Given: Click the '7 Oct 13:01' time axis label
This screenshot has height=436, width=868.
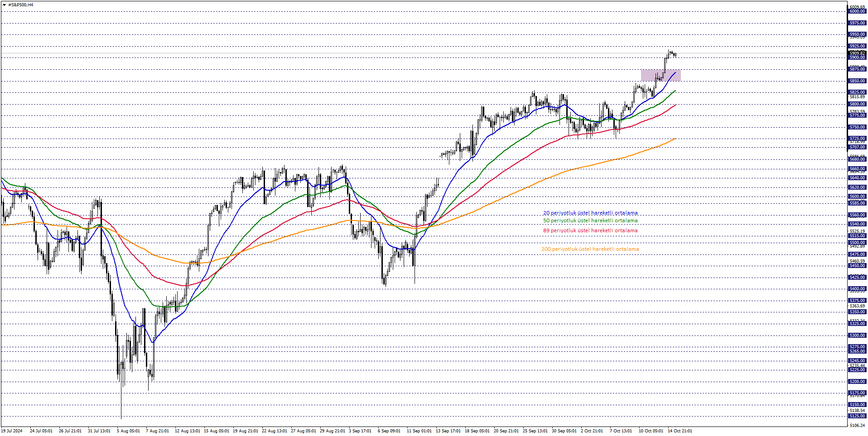Looking at the screenshot, I should click(621, 431).
